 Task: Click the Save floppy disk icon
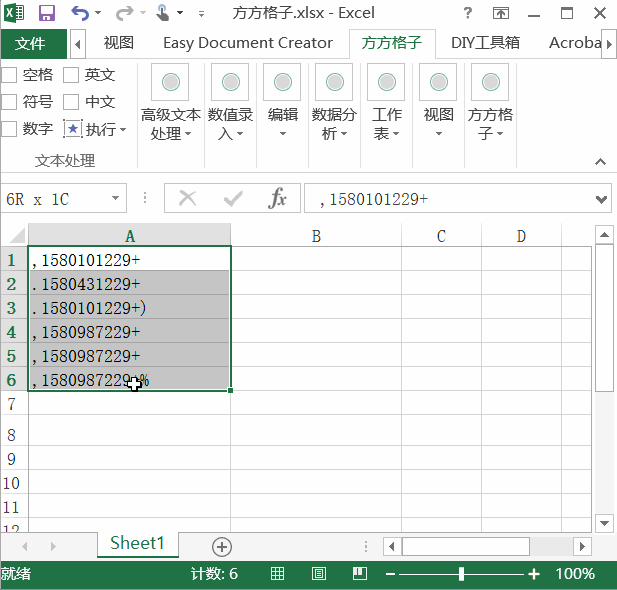[x=46, y=13]
